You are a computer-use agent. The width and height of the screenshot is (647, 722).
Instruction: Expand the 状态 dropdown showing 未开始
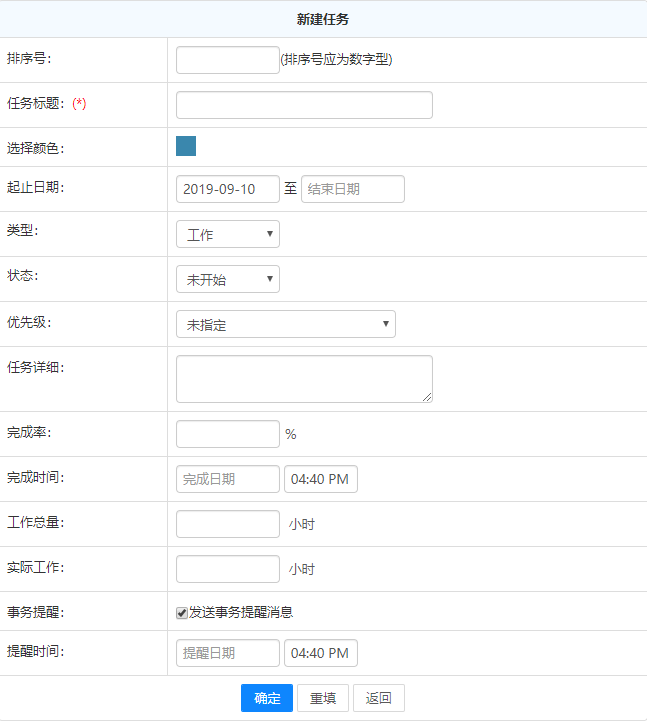click(x=227, y=279)
